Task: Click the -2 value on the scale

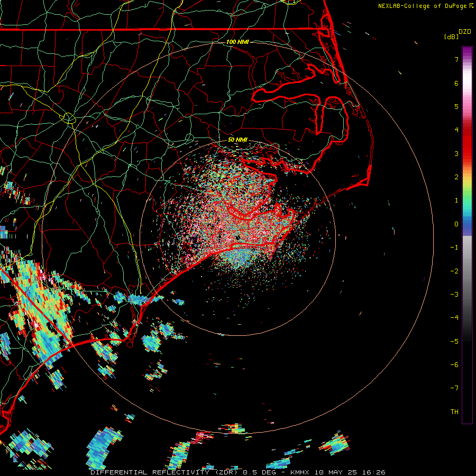Action: (x=454, y=271)
